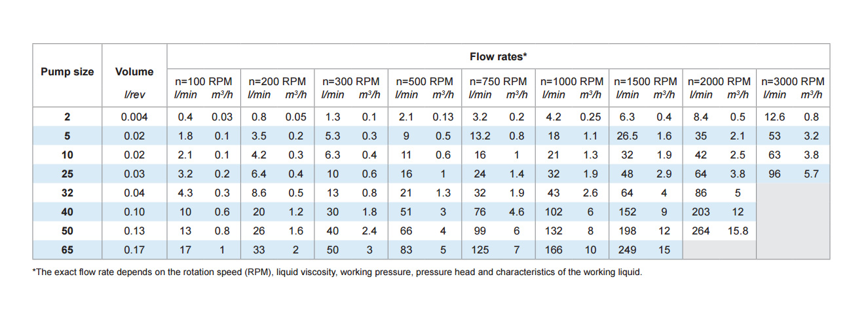Select the pump size 65 row label

point(67,250)
